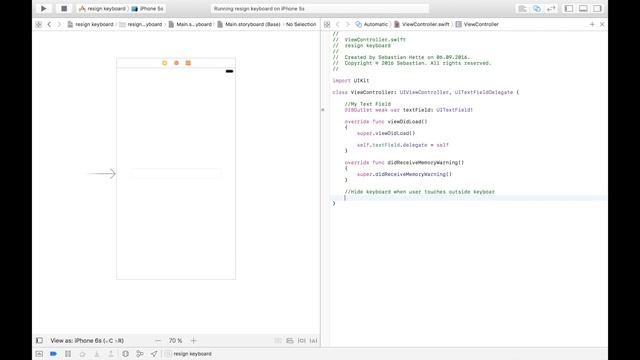Click the textField outlet connection circle
The image size is (640, 360).
click(x=323, y=110)
